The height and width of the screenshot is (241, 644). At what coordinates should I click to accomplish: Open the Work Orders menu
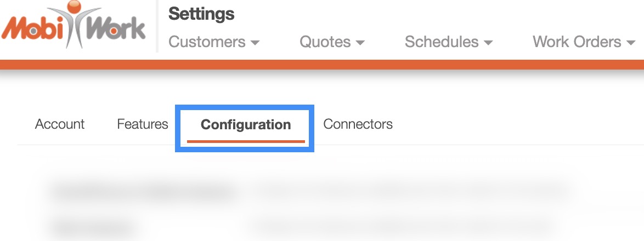coord(577,42)
